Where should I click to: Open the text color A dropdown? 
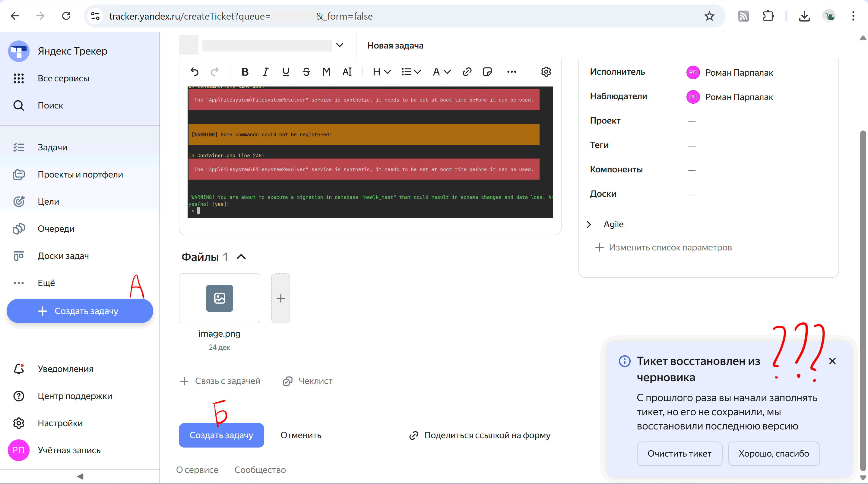[442, 72]
